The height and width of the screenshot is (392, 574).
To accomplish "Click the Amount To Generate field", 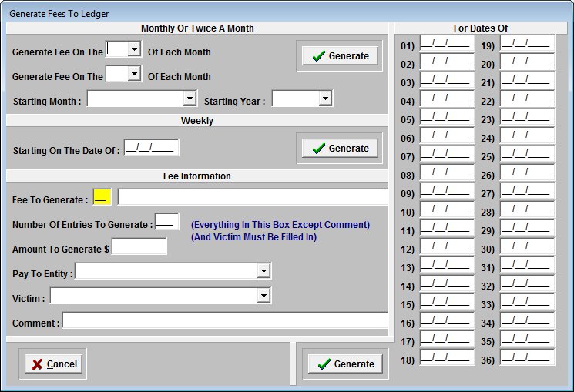I will [x=139, y=247].
